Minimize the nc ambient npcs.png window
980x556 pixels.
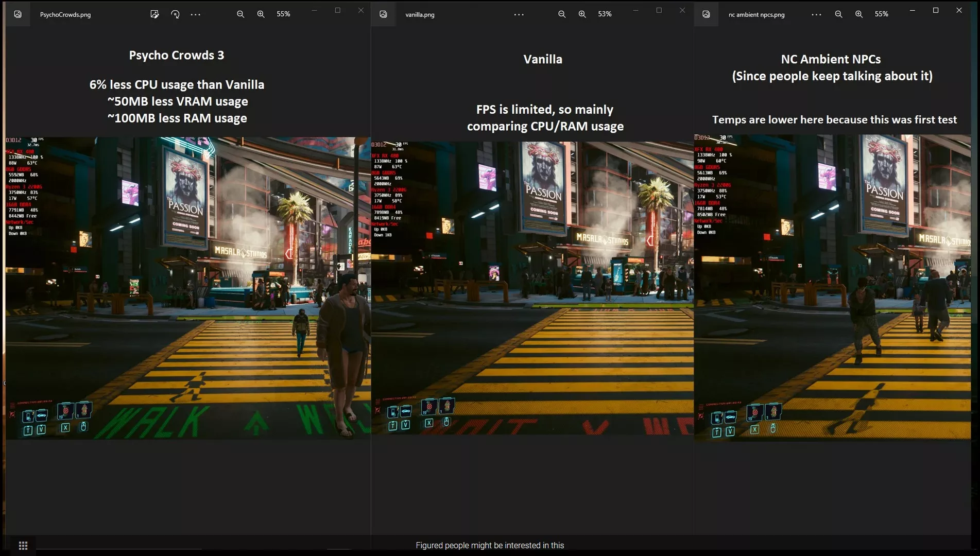point(913,10)
